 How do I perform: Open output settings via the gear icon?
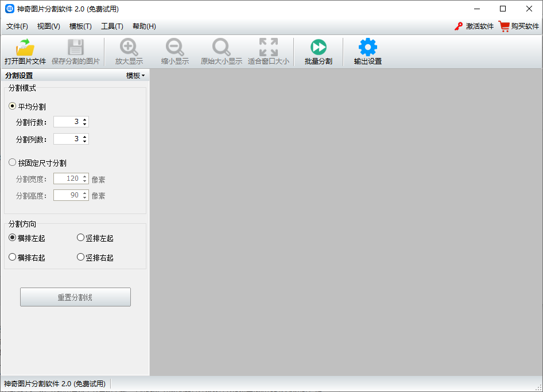tap(367, 51)
